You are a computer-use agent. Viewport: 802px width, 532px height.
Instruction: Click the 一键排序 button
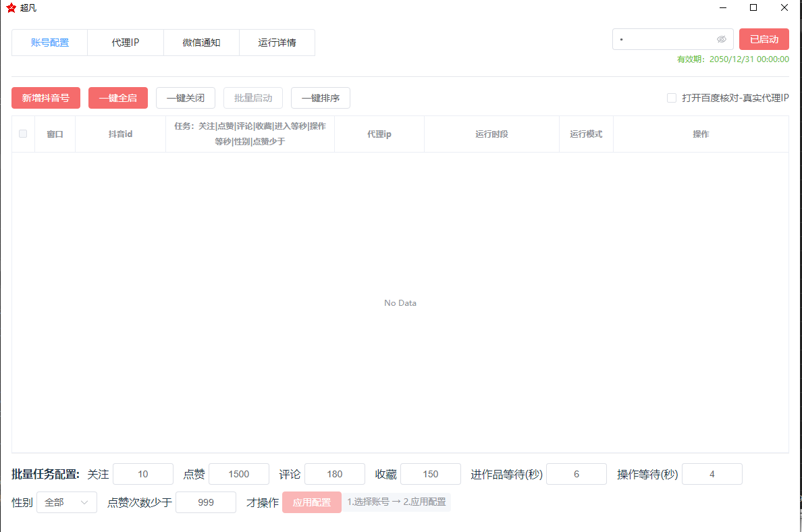320,98
